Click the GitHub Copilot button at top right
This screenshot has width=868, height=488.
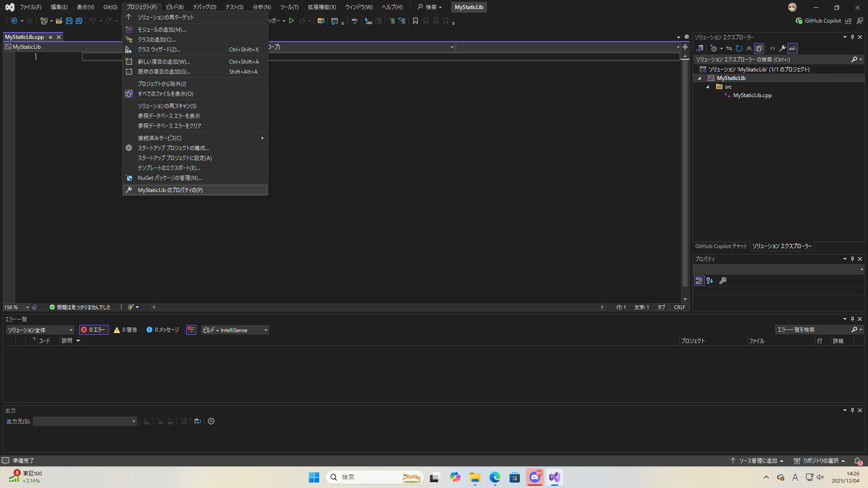pos(818,21)
